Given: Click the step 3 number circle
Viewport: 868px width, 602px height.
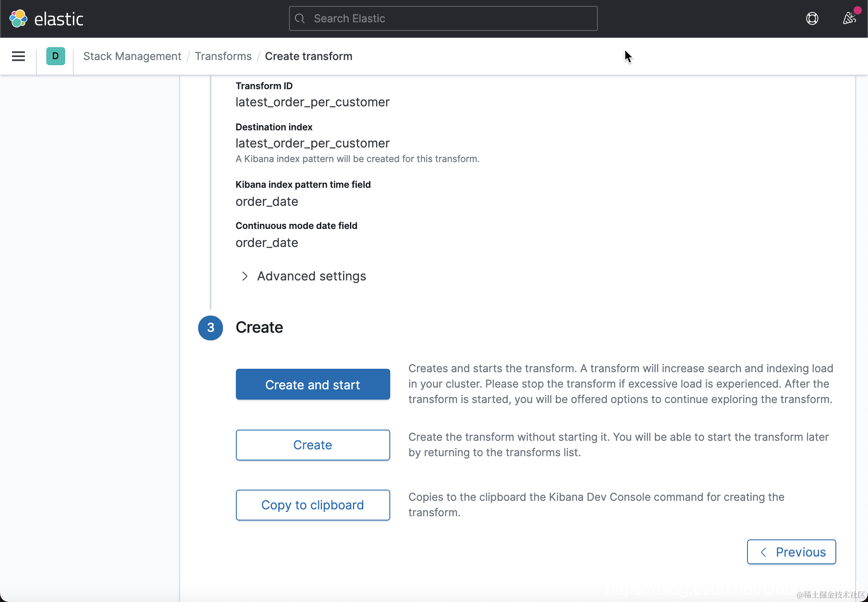Looking at the screenshot, I should point(211,328).
